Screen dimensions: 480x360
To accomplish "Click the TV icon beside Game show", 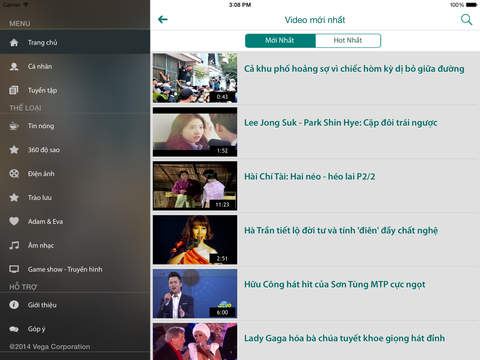I will point(14,269).
